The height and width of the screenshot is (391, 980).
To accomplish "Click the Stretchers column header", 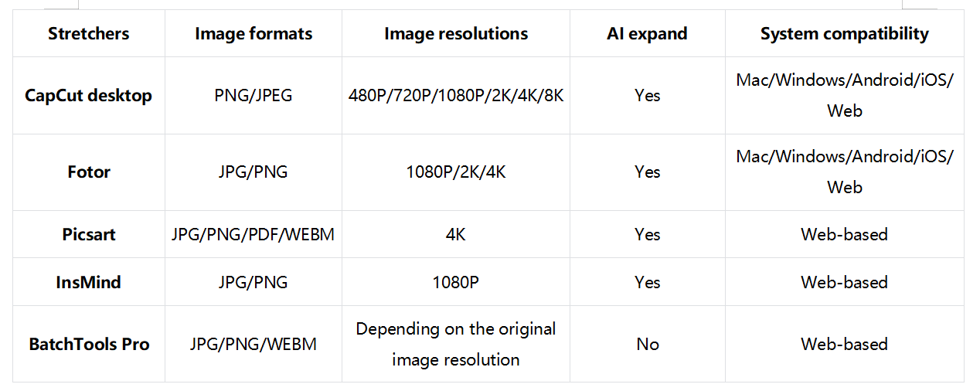I will pyautogui.click(x=88, y=34).
